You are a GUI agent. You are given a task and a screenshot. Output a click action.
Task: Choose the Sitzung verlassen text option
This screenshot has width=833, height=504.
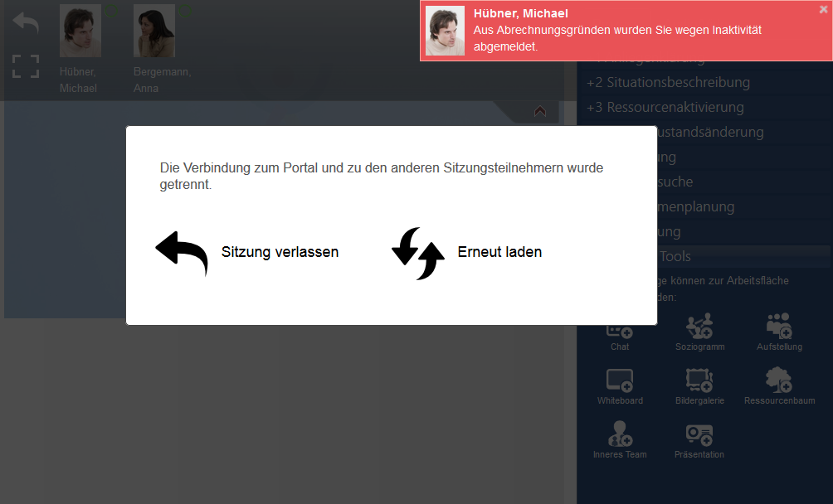pyautogui.click(x=280, y=252)
